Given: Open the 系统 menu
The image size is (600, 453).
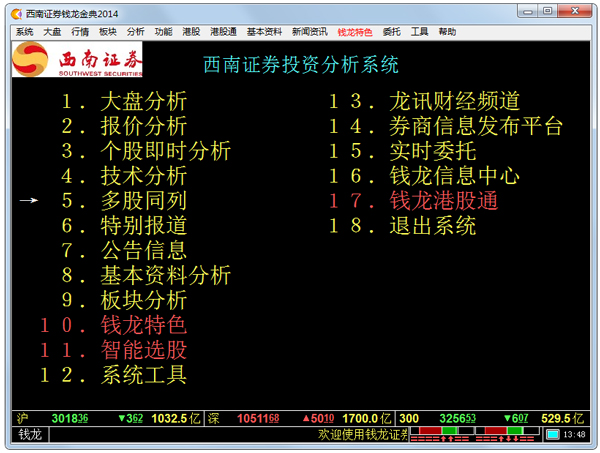Looking at the screenshot, I should (x=24, y=32).
